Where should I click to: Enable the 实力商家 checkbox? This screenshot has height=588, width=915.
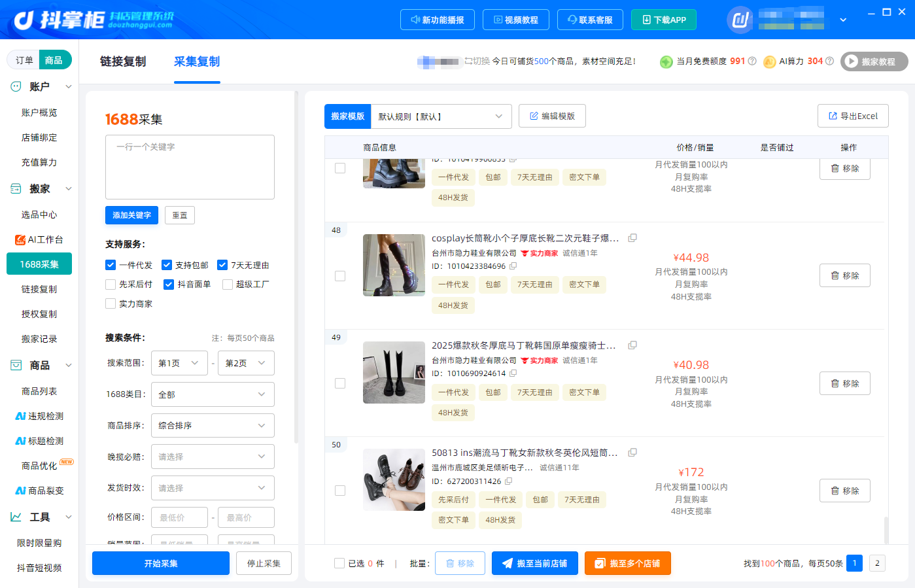pos(111,303)
